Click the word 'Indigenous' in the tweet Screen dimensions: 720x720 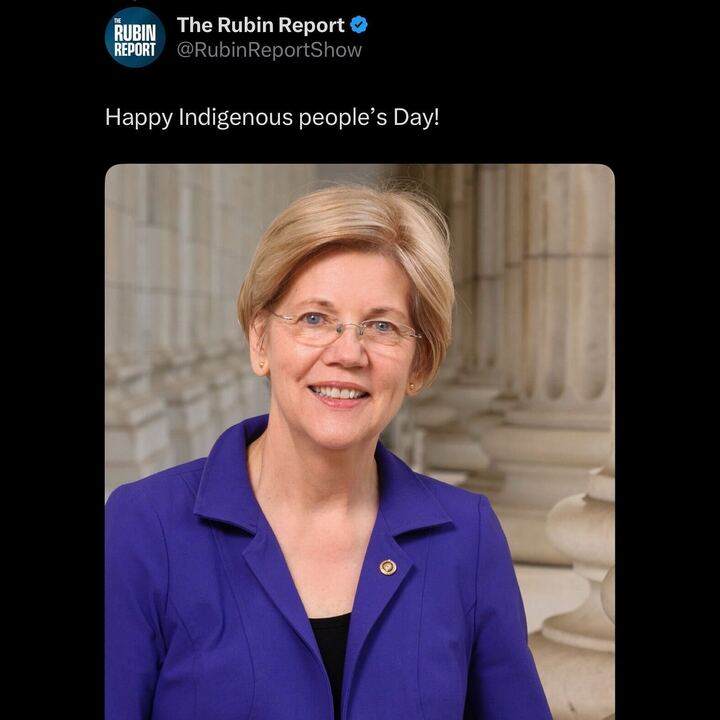point(236,118)
